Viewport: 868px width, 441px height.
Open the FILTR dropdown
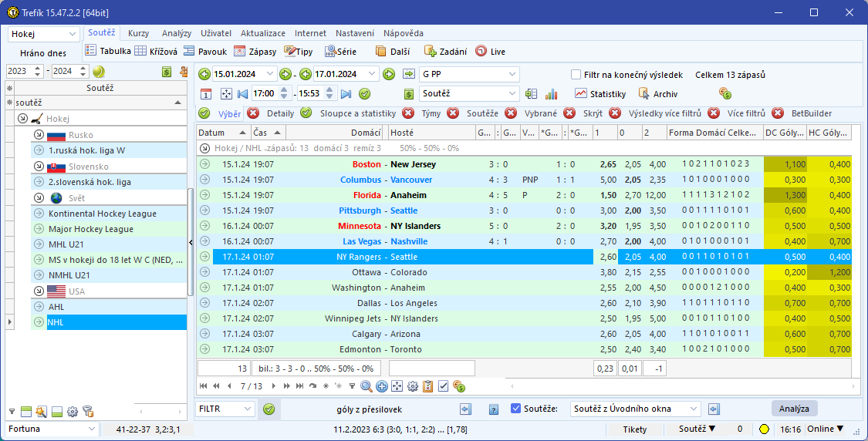246,409
